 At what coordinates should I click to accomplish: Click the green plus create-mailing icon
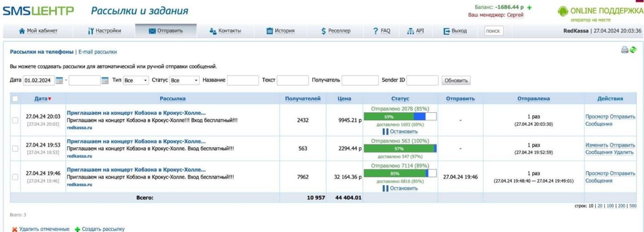[77, 229]
